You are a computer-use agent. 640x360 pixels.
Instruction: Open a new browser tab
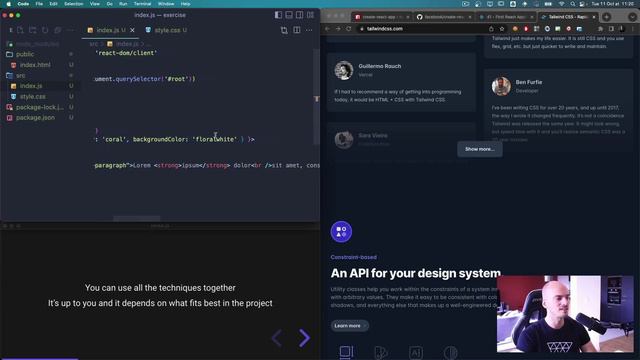[607, 17]
